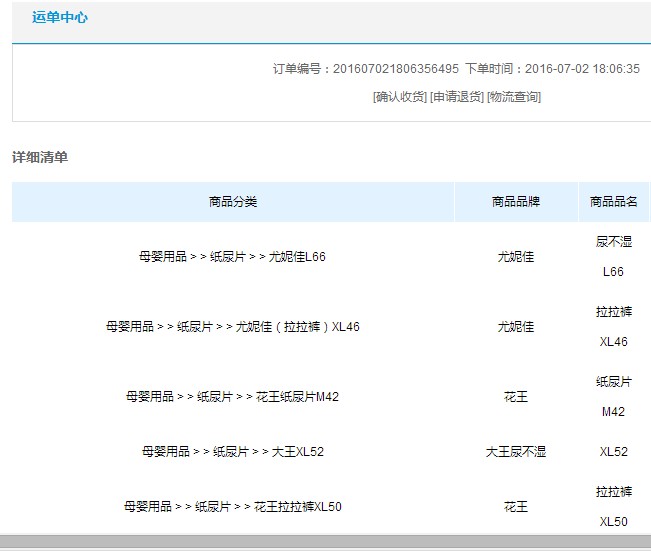Click brand 尤妮佳 in the XL46 row
Screen dimensions: 651x551
pos(516,327)
